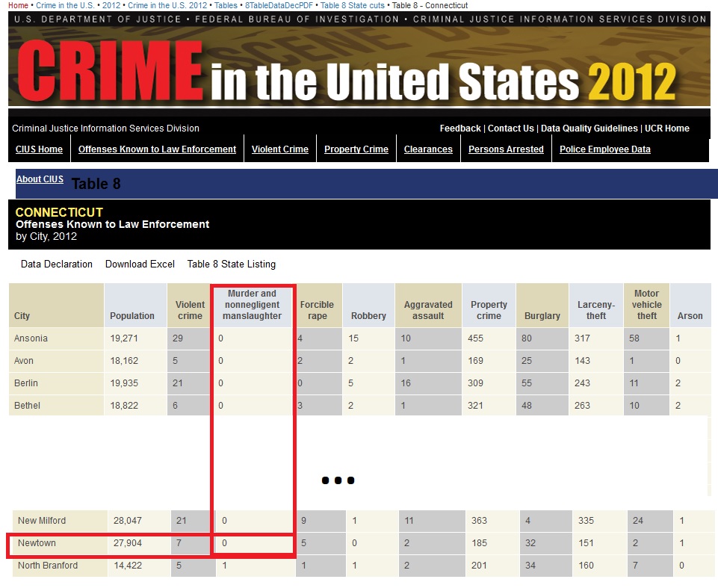Select the Newtown city cell
Image resolution: width=718 pixels, height=588 pixels.
coord(60,543)
